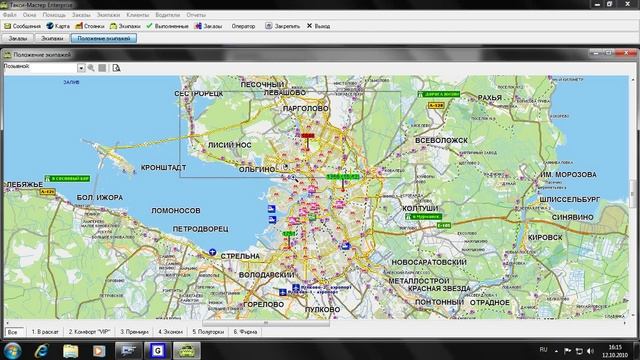Click the upper ship port icon in bay
The height and width of the screenshot is (360, 640).
(x=271, y=209)
